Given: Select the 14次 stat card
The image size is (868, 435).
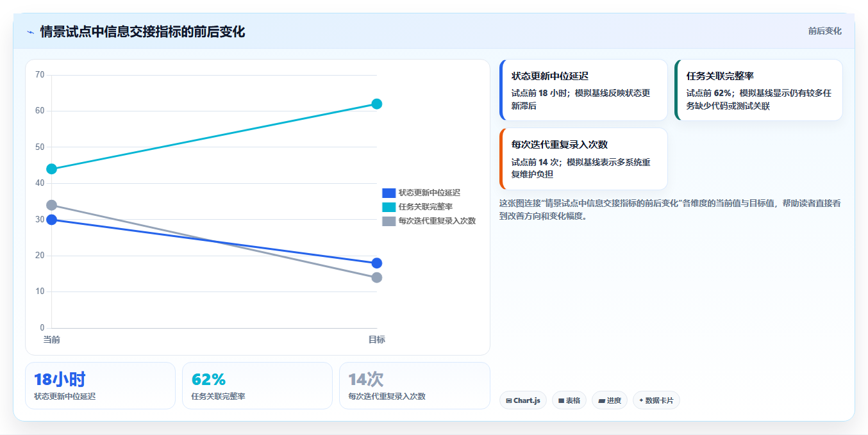Looking at the screenshot, I should 414,386.
